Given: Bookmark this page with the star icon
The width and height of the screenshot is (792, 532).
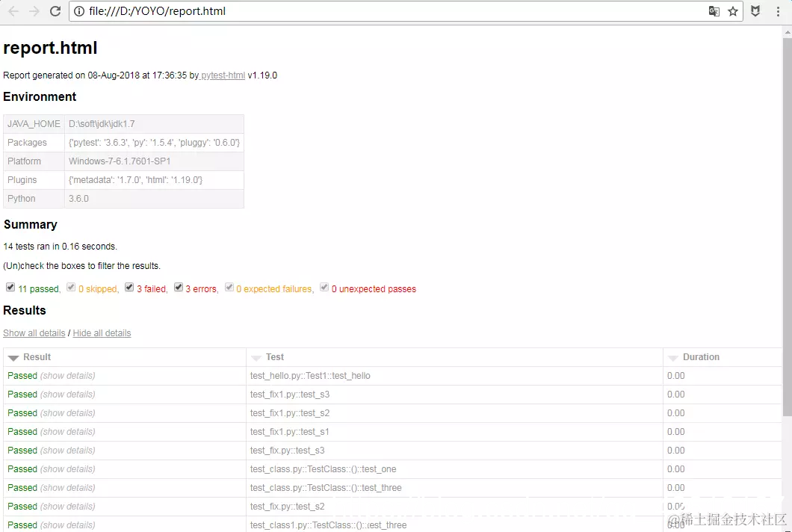Looking at the screenshot, I should pos(733,11).
